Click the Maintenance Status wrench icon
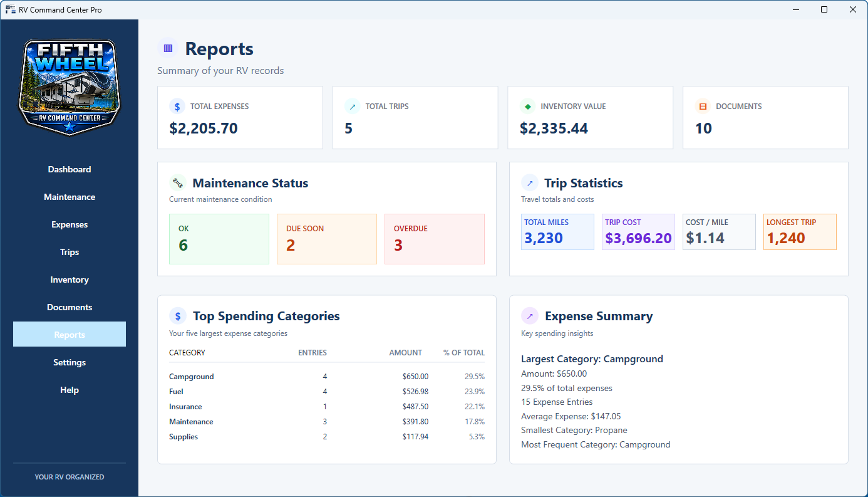The width and height of the screenshot is (868, 497). (x=178, y=183)
